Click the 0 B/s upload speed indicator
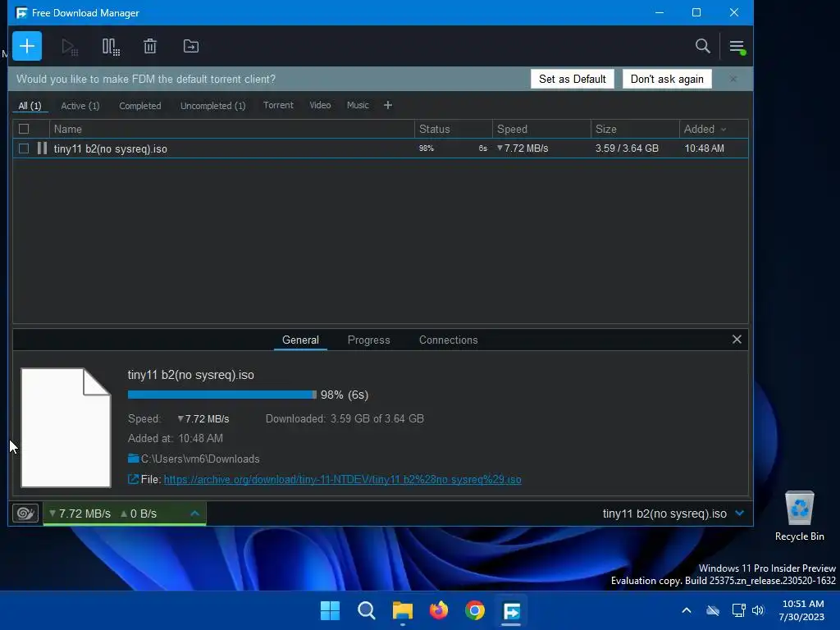Viewport: 840px width, 630px height. (x=139, y=514)
